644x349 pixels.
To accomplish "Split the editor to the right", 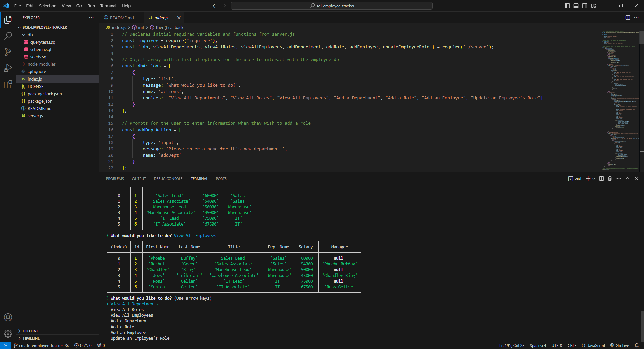I will tap(628, 18).
